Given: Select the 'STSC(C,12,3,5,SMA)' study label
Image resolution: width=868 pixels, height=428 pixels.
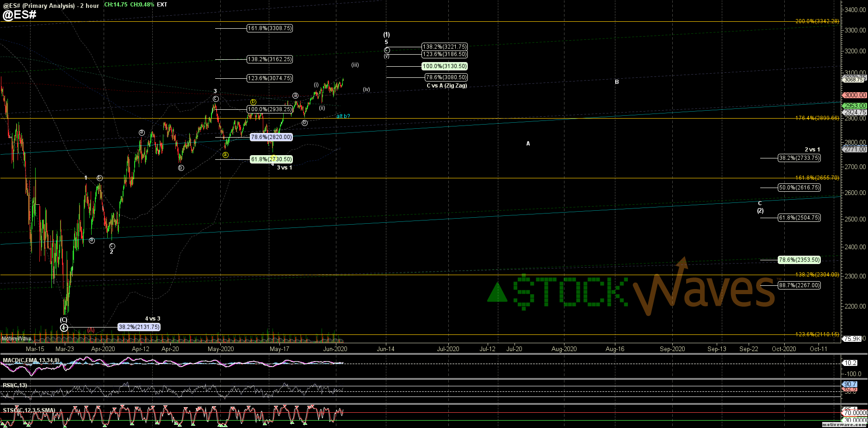Looking at the screenshot, I should click(x=29, y=410).
